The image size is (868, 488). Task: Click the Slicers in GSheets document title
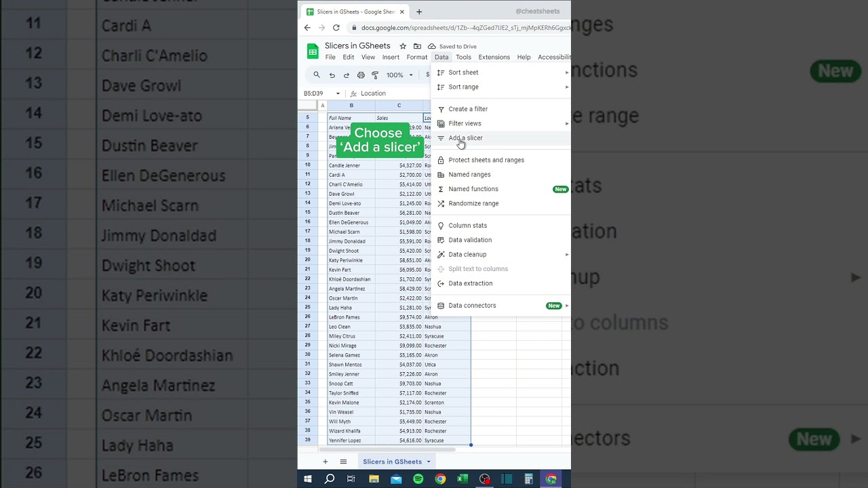pyautogui.click(x=357, y=46)
